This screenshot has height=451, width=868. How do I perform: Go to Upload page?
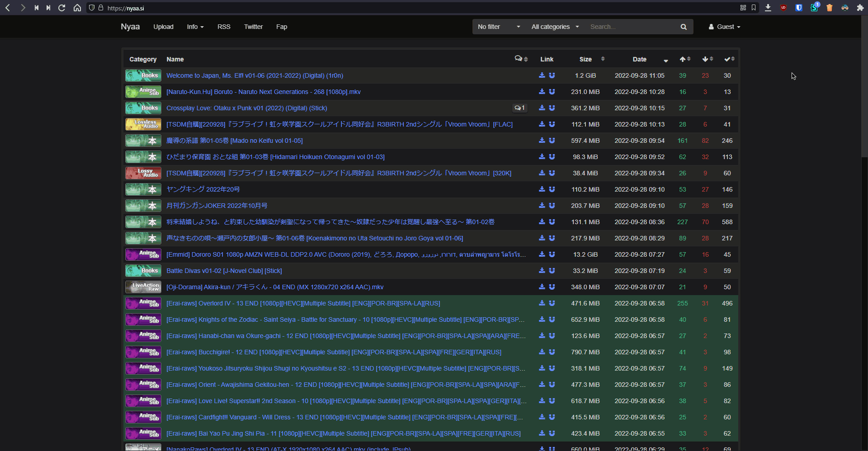[163, 27]
